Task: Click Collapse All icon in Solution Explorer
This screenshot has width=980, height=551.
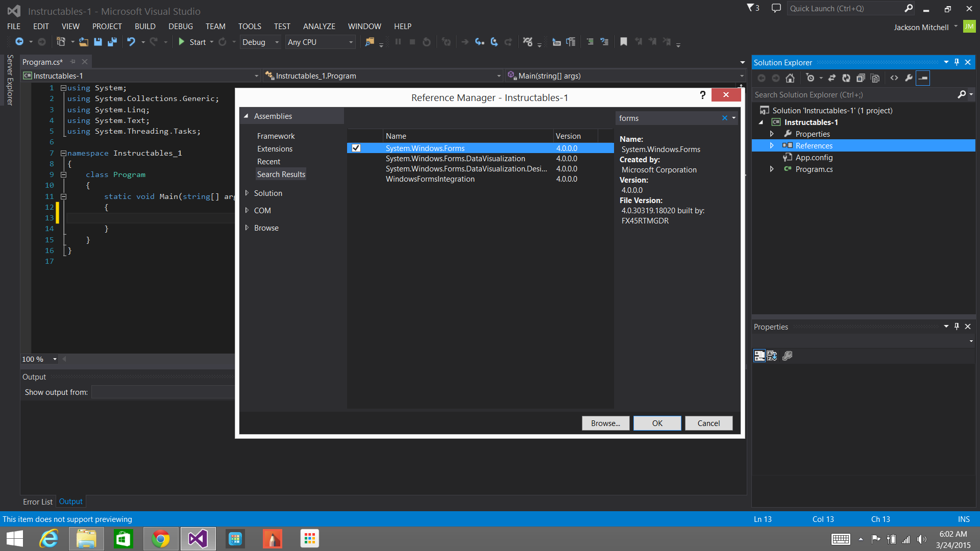Action: 861,78
